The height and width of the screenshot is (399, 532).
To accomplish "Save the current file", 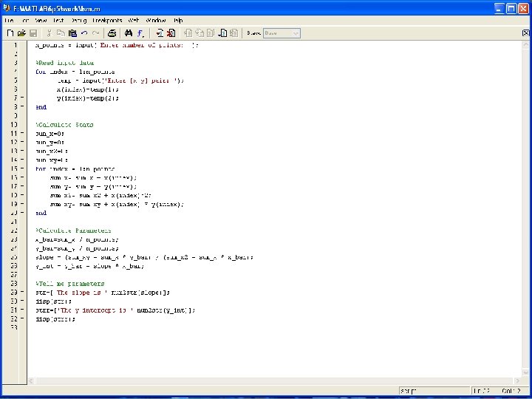I will tap(33, 33).
